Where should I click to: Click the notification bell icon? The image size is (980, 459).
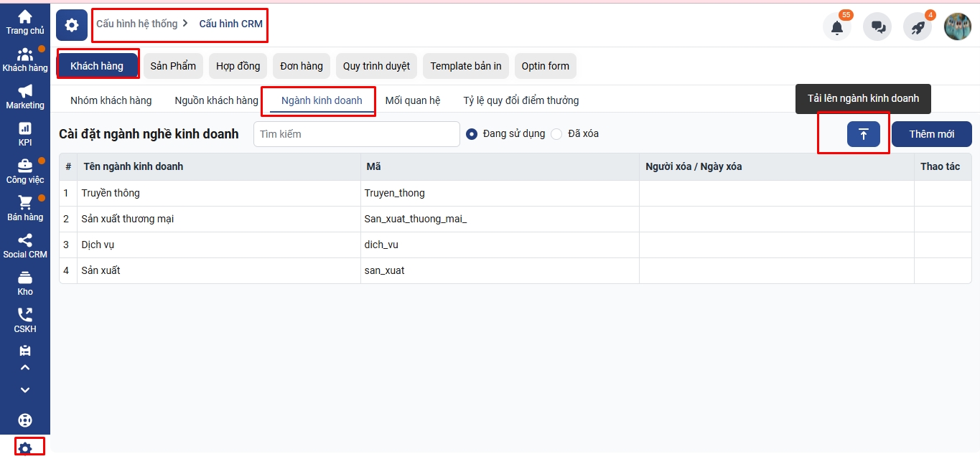point(836,27)
